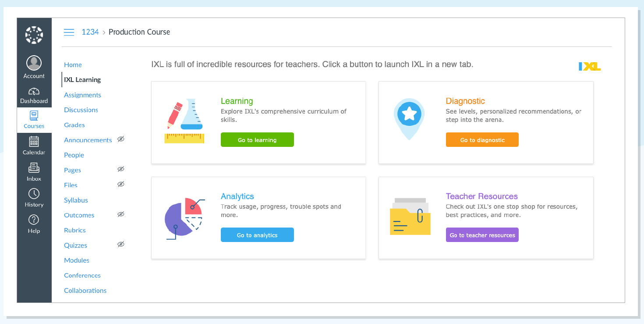Click the IXL logo image
Screen dimensions: 644x324
pos(590,66)
